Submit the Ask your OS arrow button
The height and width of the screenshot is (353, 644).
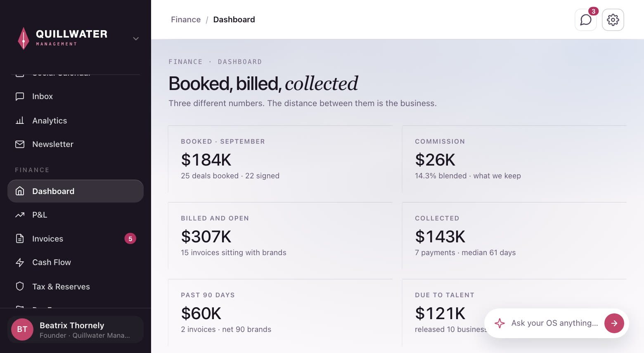(x=614, y=323)
